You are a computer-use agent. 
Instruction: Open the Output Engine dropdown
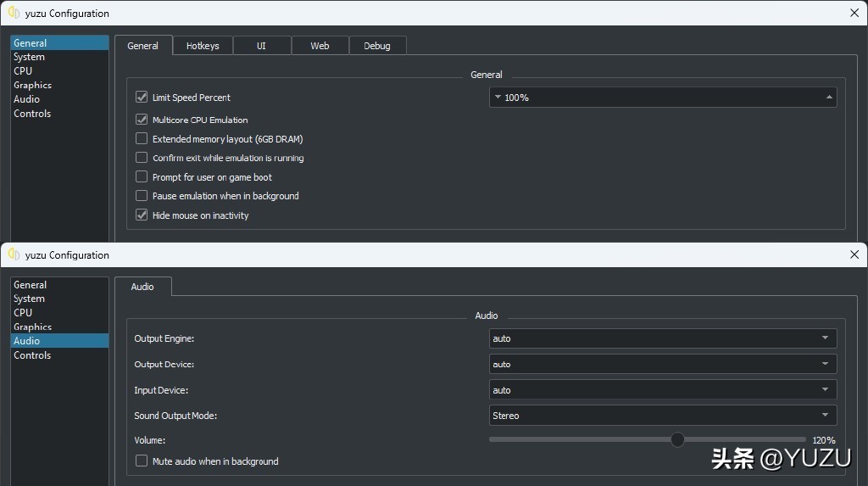click(x=662, y=338)
